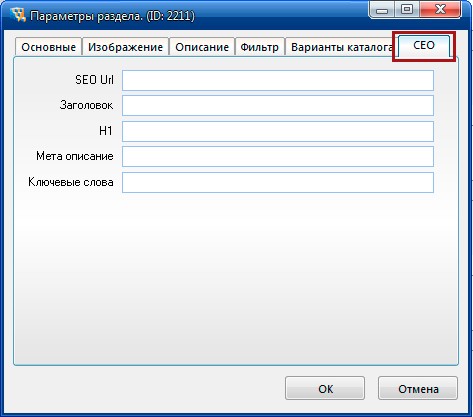This screenshot has height=417, width=473.
Task: Click the application icon in the title bar
Action: point(18,15)
